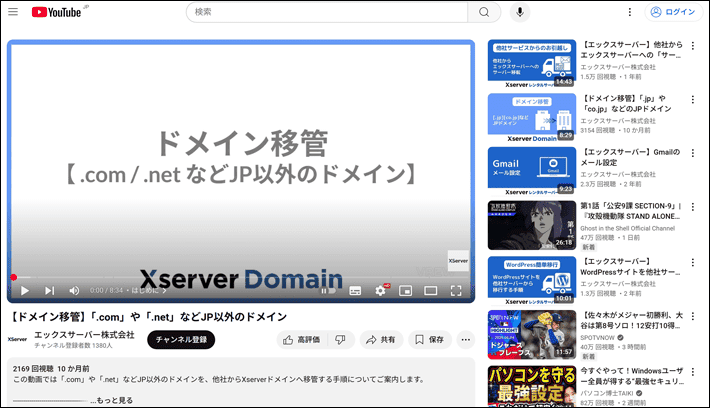Toggle autoplay switch in player
Image resolution: width=710 pixels, height=408 pixels.
tap(329, 291)
